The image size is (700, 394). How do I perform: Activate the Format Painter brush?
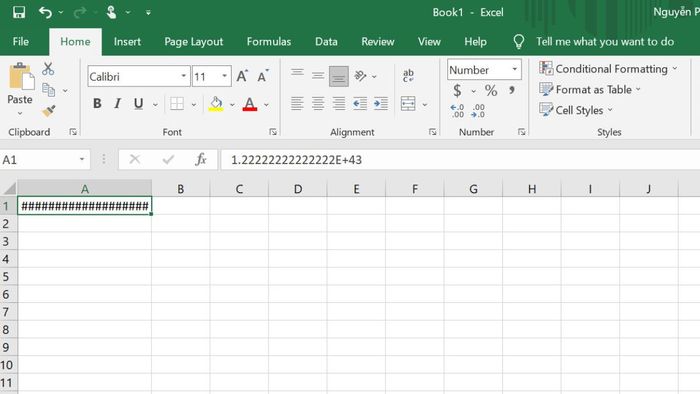tap(48, 111)
